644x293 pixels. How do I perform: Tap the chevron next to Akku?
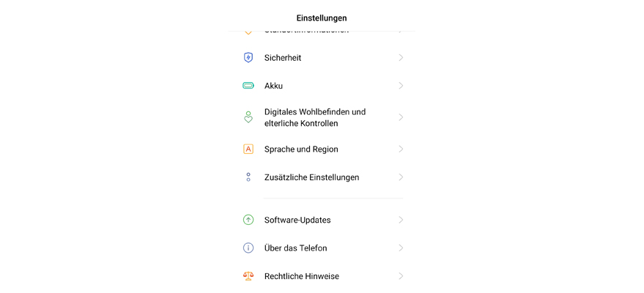click(401, 86)
